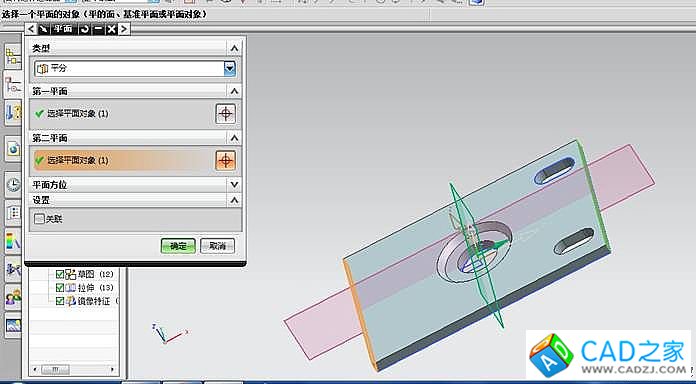696x384 pixels.
Task: Click the reset arrow in dialog title bar
Action: tap(84, 29)
